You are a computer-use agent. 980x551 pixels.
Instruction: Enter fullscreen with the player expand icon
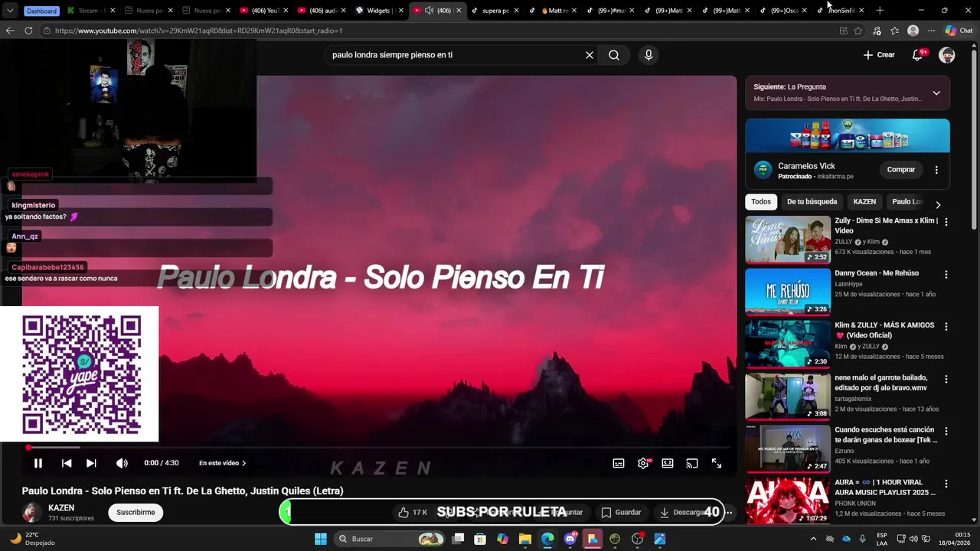point(717,463)
